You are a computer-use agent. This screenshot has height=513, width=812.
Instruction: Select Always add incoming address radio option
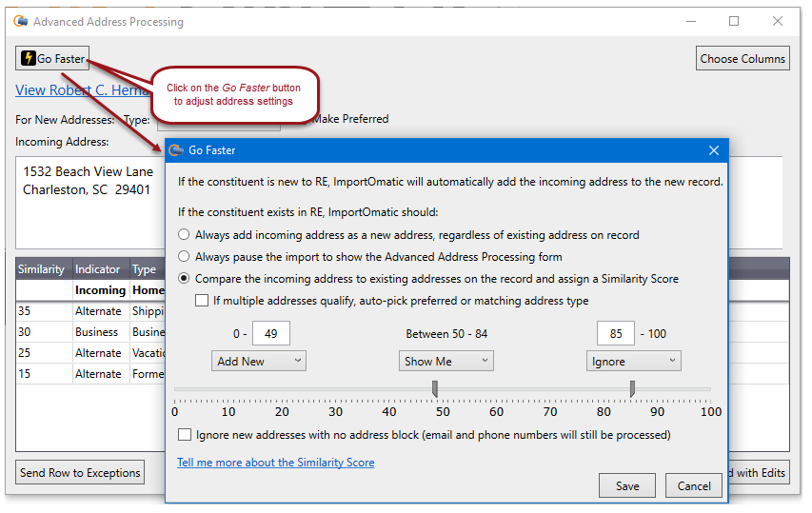pos(184,234)
